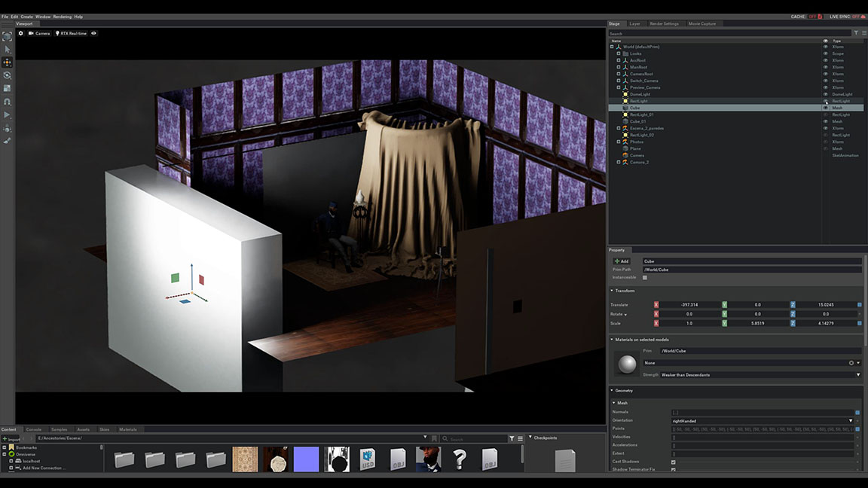Click the Add button in Property panel

tap(622, 261)
